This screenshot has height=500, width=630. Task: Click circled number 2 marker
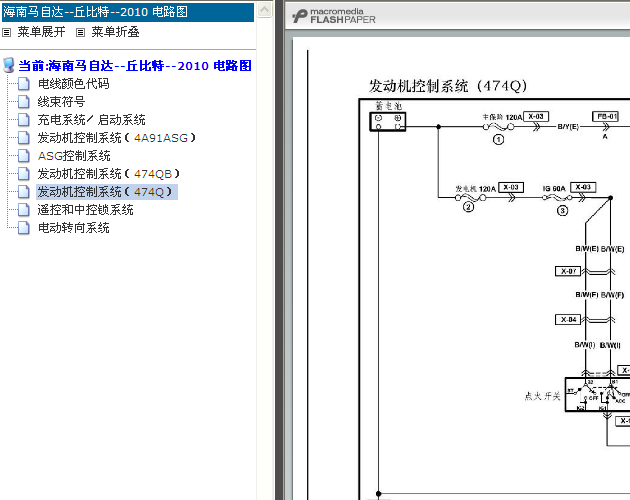468,207
